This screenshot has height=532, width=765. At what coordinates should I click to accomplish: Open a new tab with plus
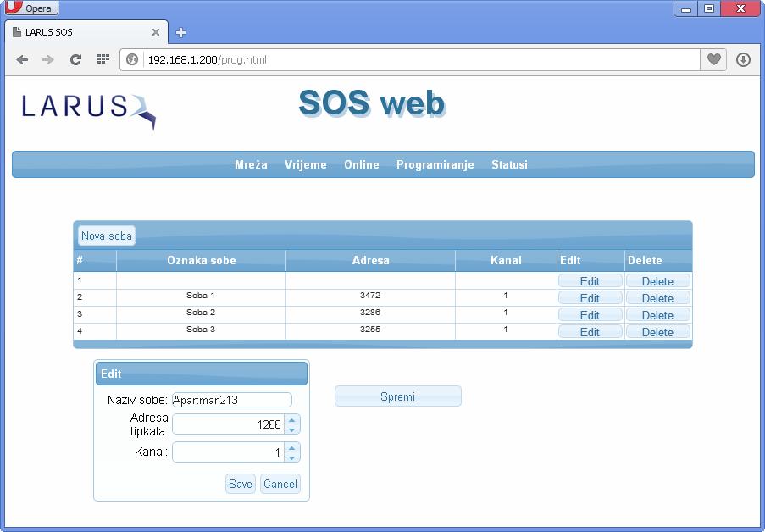tap(180, 33)
